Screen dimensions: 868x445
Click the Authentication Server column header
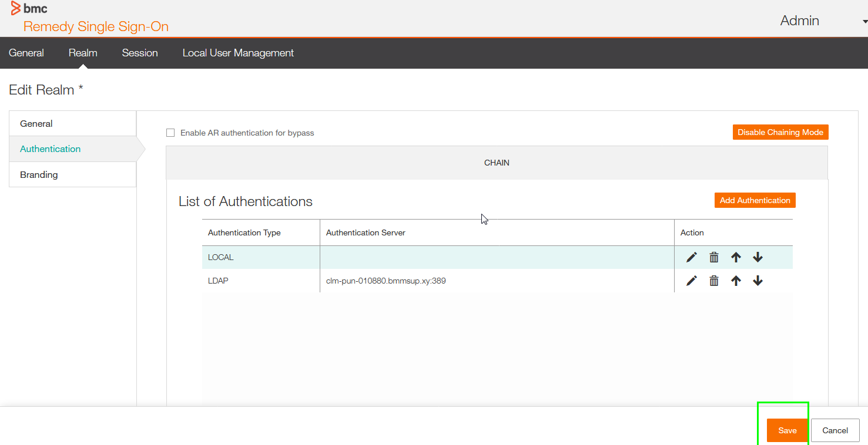pos(497,232)
